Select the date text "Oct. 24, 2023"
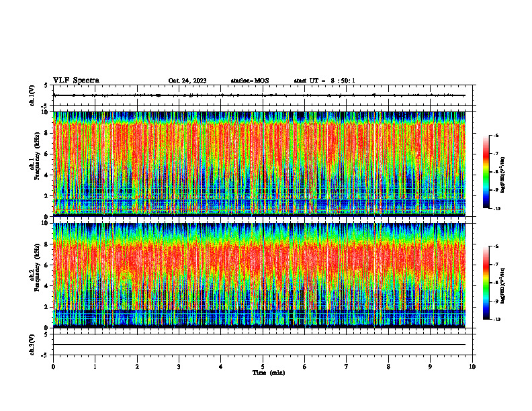 click(x=187, y=81)
